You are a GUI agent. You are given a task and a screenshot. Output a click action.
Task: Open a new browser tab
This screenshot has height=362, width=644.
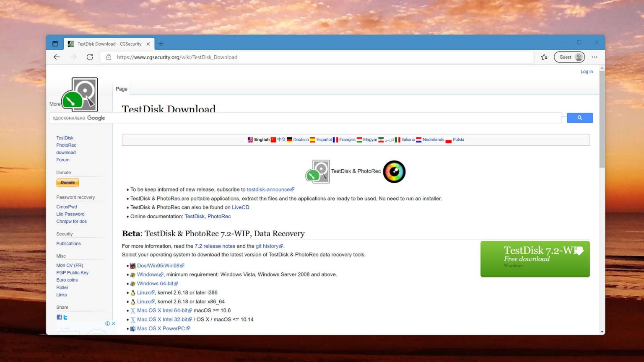[x=161, y=44]
